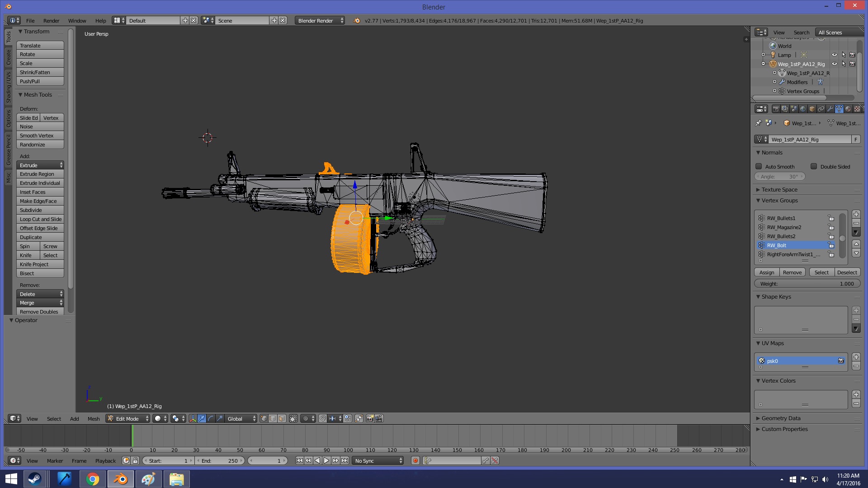
Task: Pin the properties context with pushpin
Action: pos(759,123)
